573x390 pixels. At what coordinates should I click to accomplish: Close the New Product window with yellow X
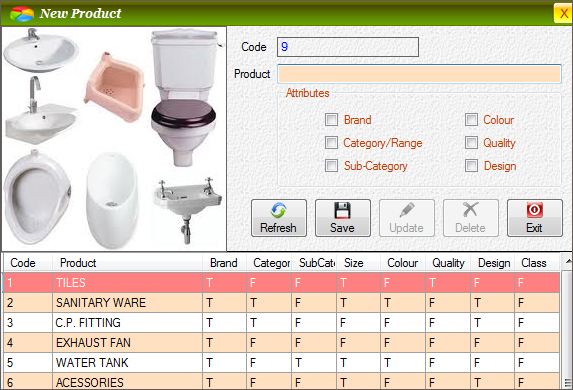pyautogui.click(x=563, y=14)
